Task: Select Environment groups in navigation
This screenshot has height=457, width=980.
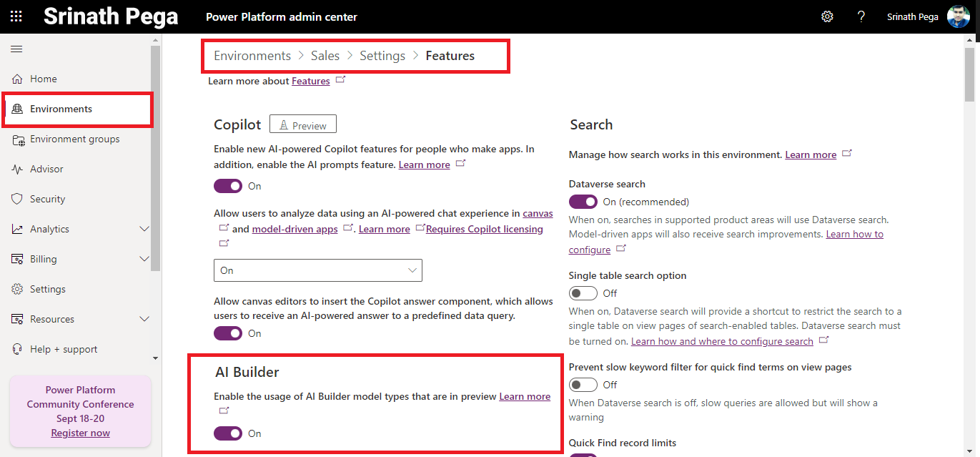Action: (74, 139)
